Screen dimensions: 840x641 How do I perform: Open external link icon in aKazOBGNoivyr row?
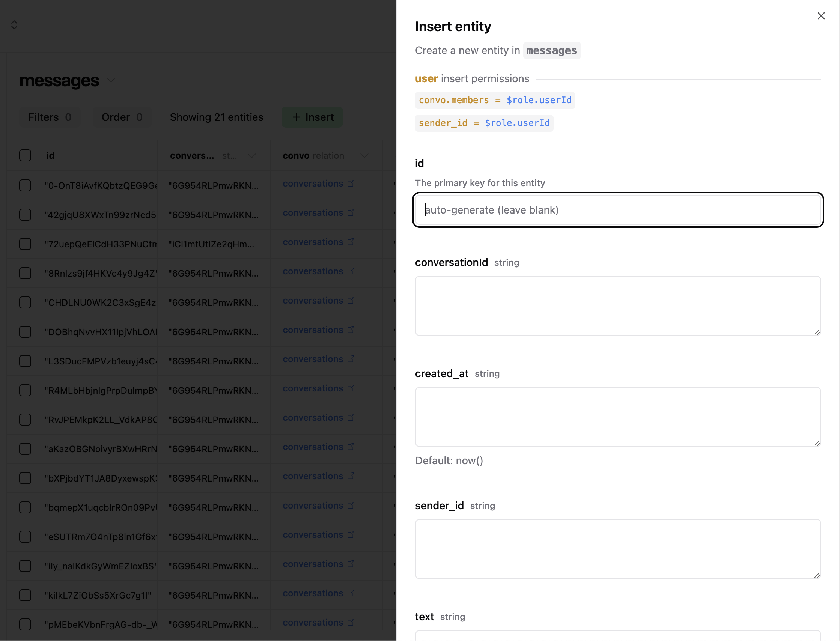click(x=351, y=447)
